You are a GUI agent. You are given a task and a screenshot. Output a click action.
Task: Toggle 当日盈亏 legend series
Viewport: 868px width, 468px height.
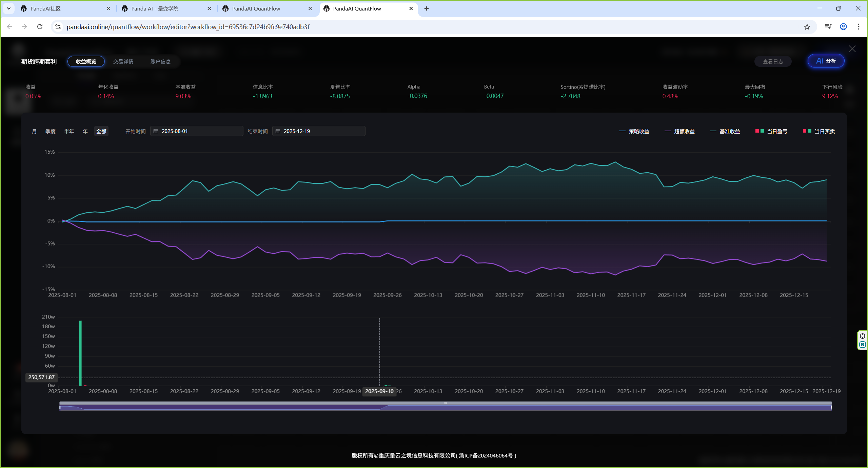[x=771, y=131]
